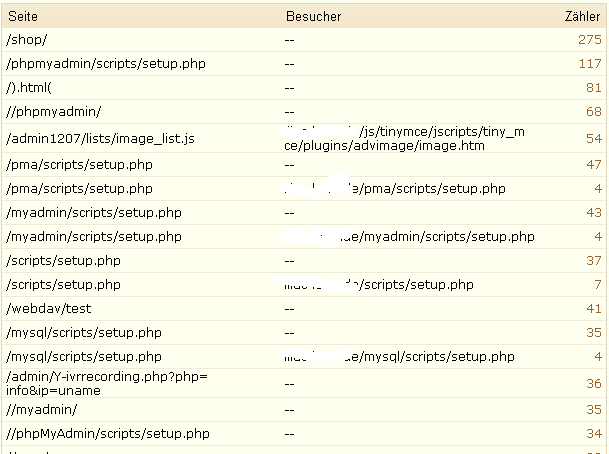
Task: Click the counter value 275
Action: tap(589, 39)
